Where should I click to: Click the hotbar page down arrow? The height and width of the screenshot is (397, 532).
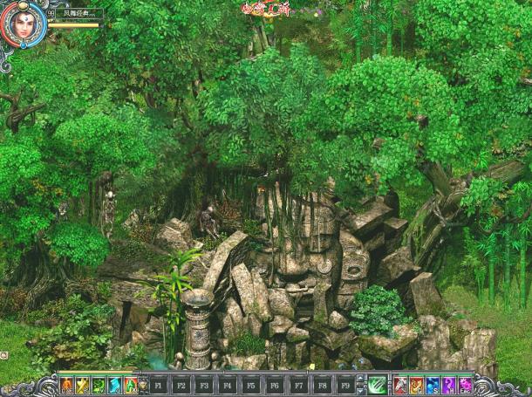point(361,392)
